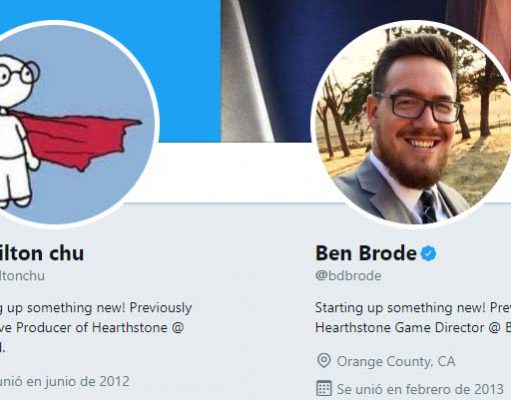511x400 pixels.
Task: Click the red cape on the cartoon avatar
Action: tap(77, 140)
